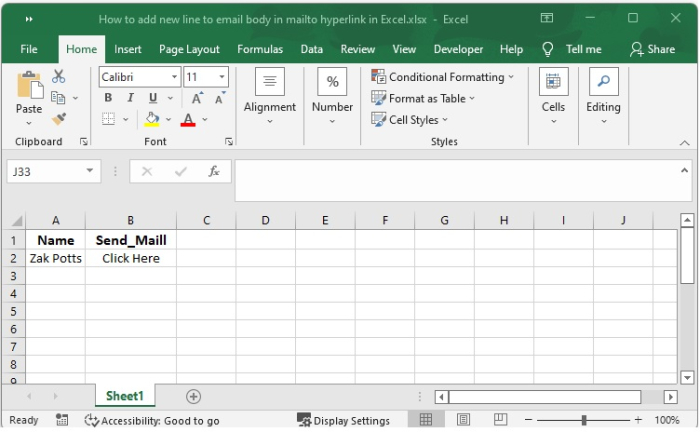This screenshot has width=700, height=432.
Task: Switch to the Developer tab
Action: (x=458, y=49)
